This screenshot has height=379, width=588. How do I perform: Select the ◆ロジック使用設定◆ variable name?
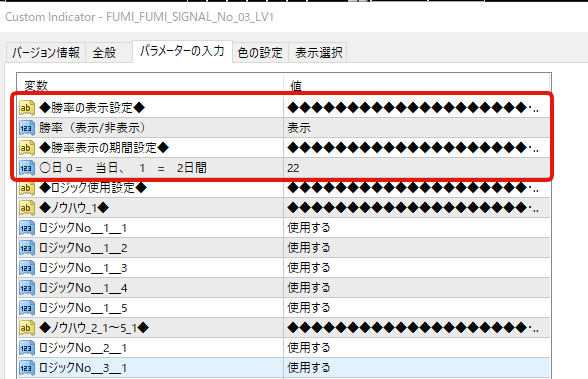93,188
